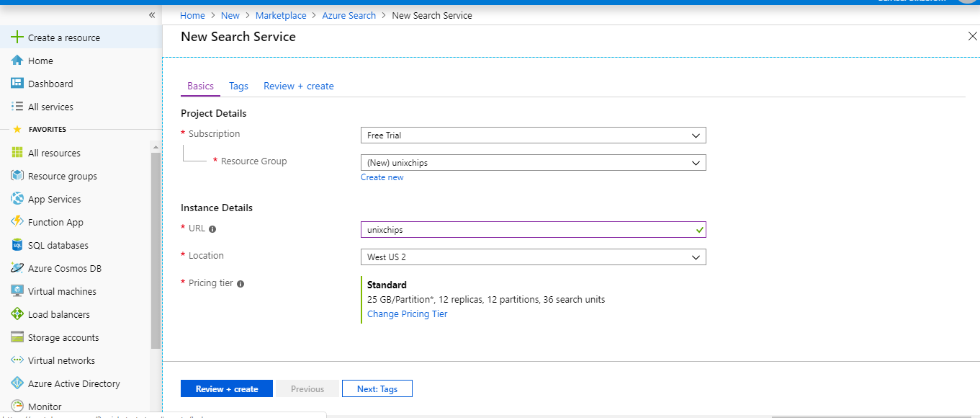Screen dimensions: 980x418
Task: Open the Resource Group dropdown
Action: pyautogui.click(x=533, y=163)
